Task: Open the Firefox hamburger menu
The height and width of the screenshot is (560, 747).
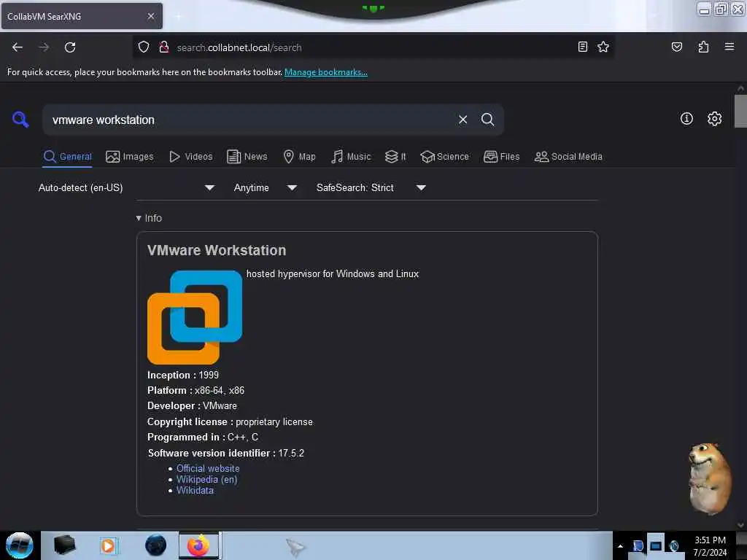Action: click(x=729, y=47)
